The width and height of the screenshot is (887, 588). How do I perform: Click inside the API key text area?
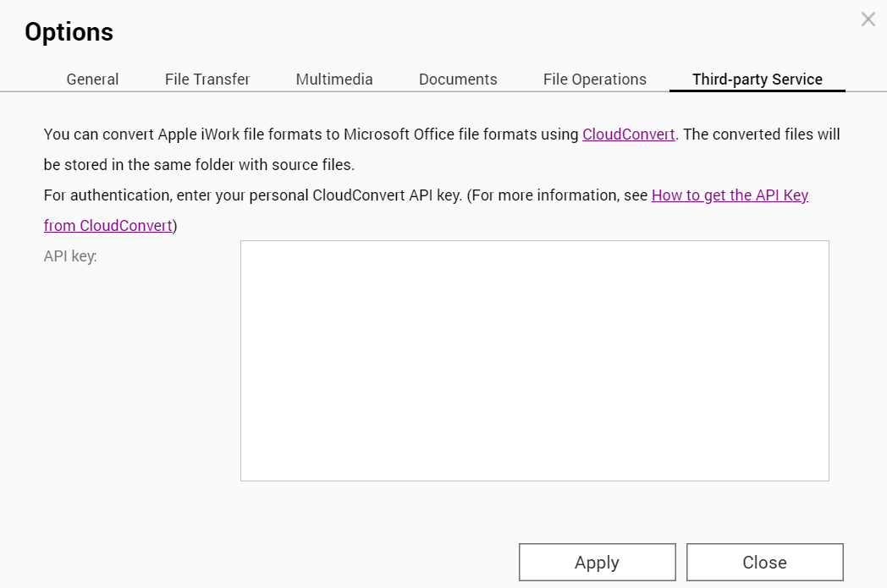tap(535, 360)
